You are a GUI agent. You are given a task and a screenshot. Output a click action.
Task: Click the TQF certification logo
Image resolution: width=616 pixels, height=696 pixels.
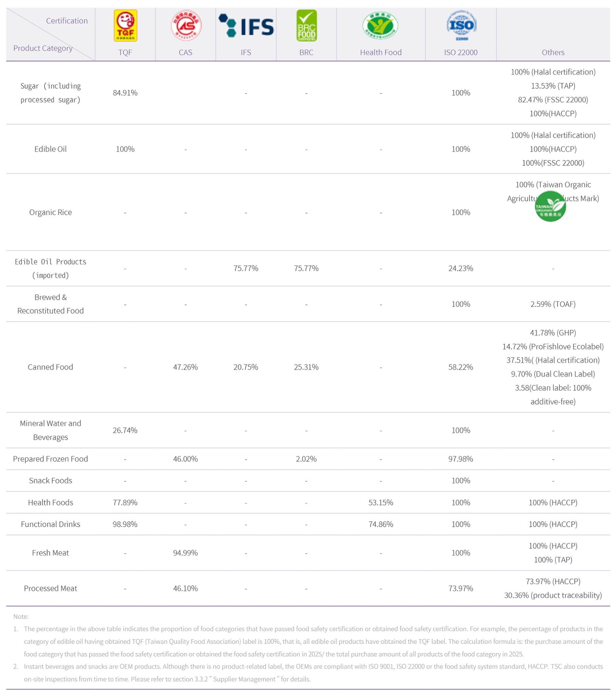[x=125, y=25]
